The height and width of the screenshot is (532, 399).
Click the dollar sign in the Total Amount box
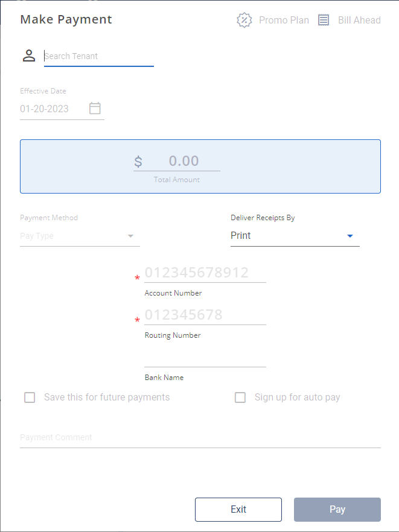click(x=137, y=160)
